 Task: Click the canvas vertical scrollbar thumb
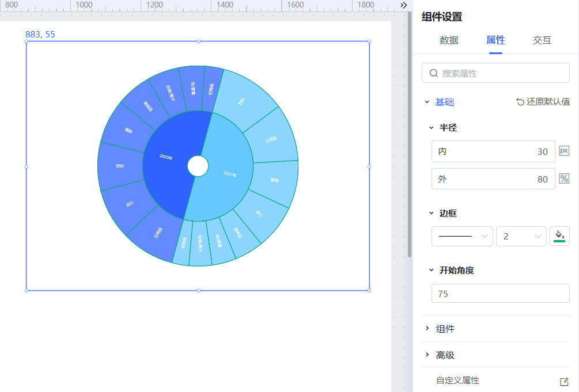[x=410, y=135]
